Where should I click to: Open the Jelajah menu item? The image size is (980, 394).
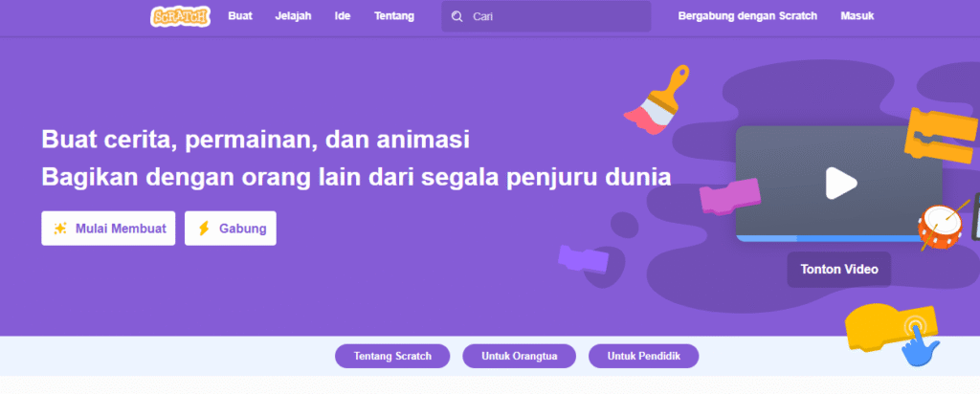pos(293,16)
